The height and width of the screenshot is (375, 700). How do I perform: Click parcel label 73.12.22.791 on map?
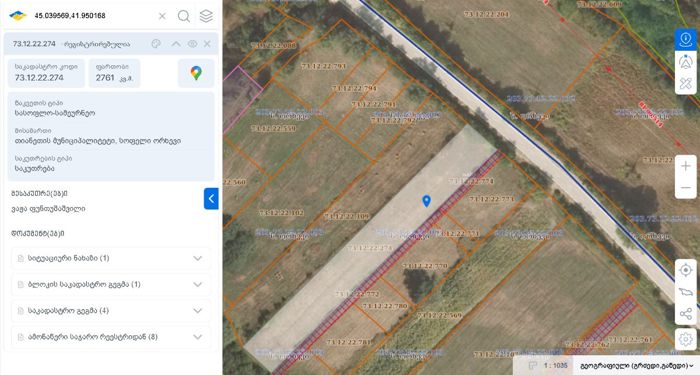[374, 104]
